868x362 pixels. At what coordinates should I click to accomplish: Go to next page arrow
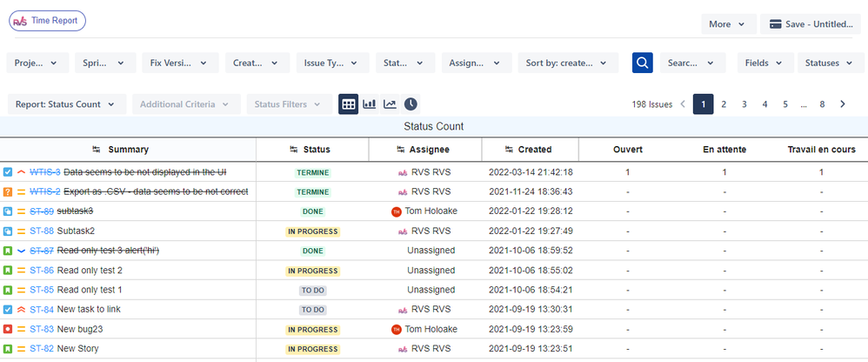pyautogui.click(x=843, y=104)
